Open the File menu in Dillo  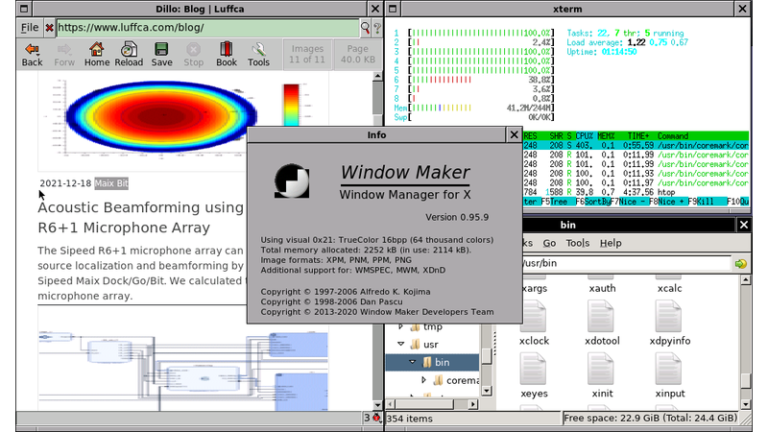(29, 28)
